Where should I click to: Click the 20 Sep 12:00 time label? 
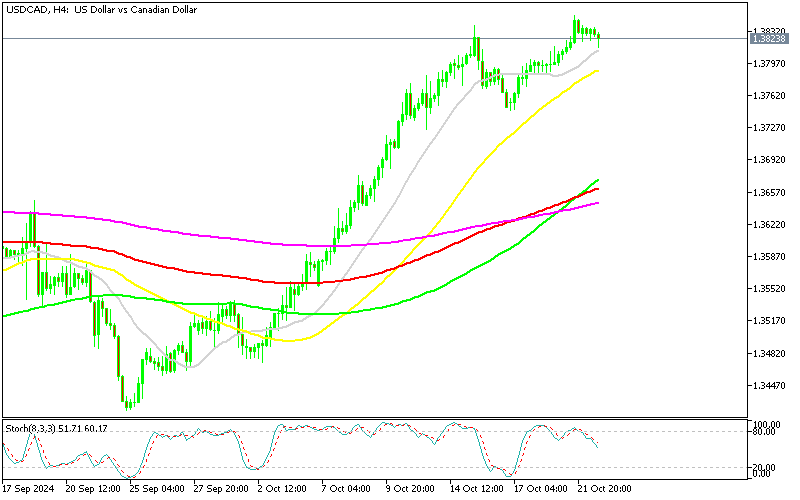click(x=93, y=489)
